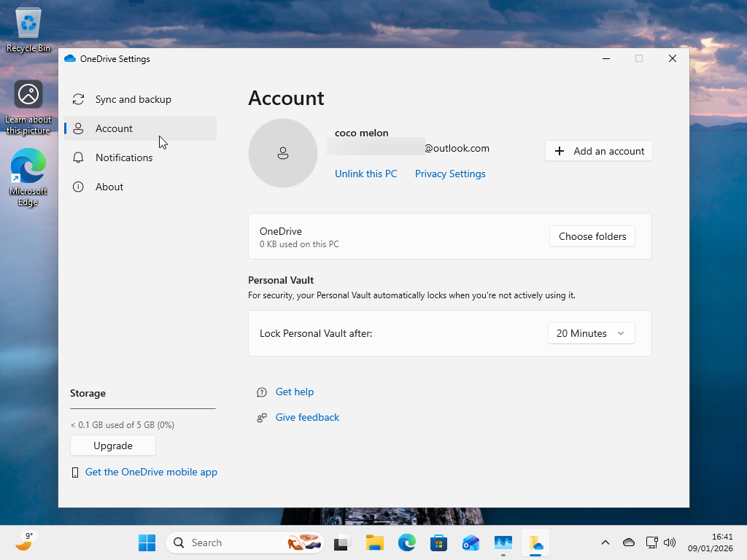Click the OneDrive cloud logo in title bar
The height and width of the screenshot is (560, 747).
pos(70,58)
